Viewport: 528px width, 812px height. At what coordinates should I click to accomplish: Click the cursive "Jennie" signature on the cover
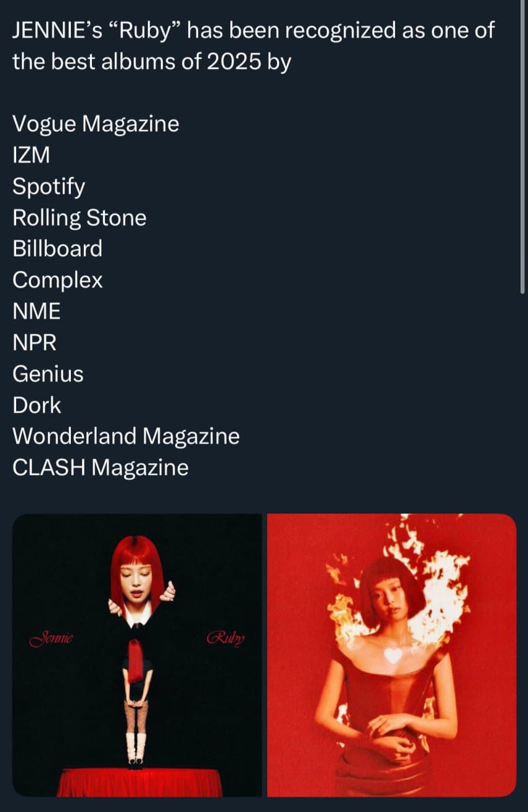click(52, 638)
